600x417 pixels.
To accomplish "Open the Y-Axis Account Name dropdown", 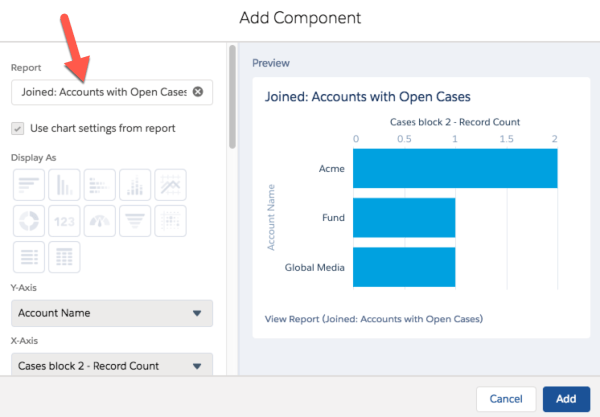I will pos(112,313).
